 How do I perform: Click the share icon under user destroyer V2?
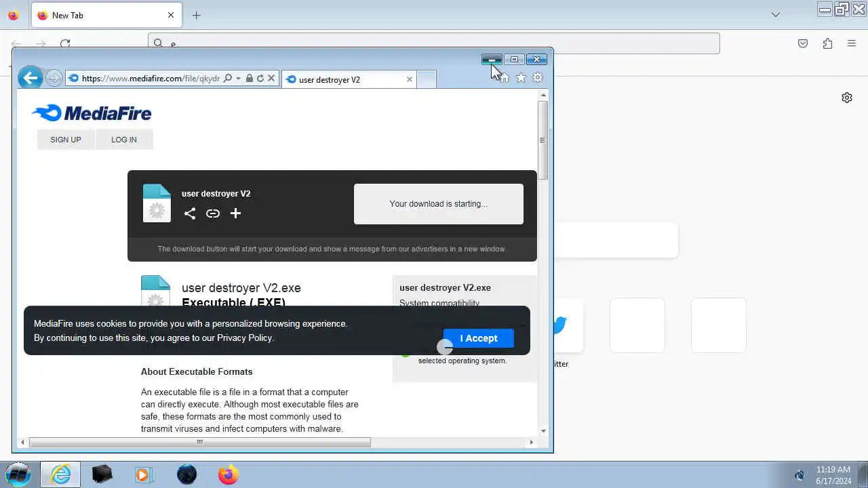coord(190,213)
